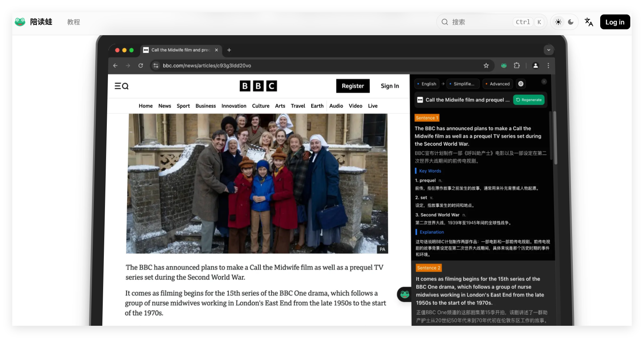
Task: Open the Innovation nav item
Action: [x=234, y=106]
